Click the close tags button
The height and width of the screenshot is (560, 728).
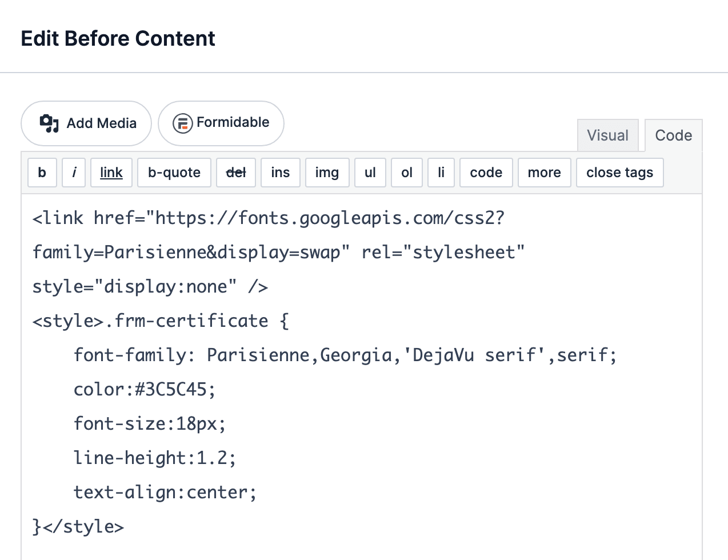point(620,173)
